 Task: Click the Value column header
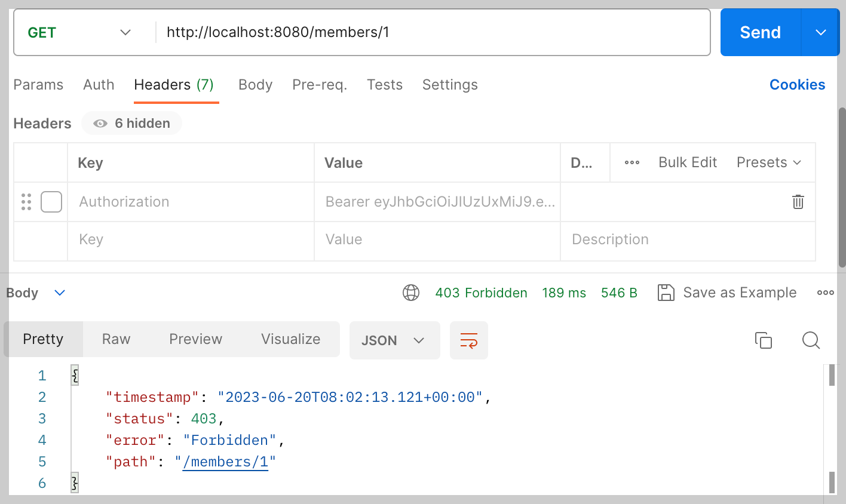tap(437, 162)
